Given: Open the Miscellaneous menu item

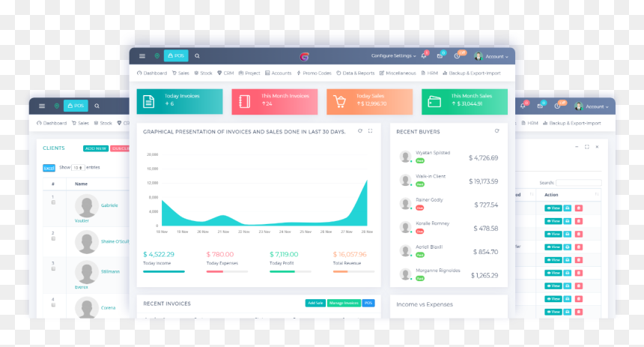Looking at the screenshot, I should coord(398,73).
